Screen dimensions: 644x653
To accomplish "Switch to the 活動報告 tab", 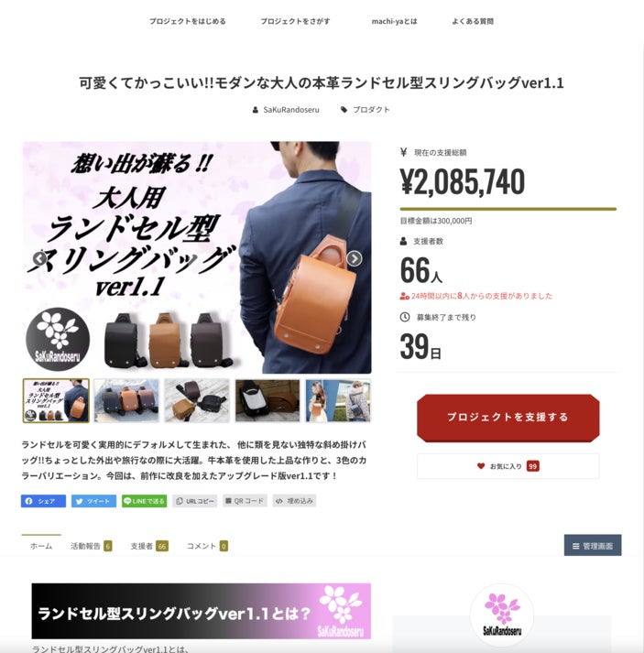I will click(x=92, y=546).
